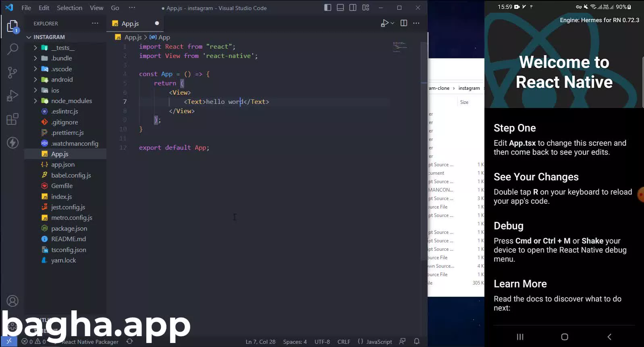Open the Source Control view
The height and width of the screenshot is (347, 644).
point(12,72)
